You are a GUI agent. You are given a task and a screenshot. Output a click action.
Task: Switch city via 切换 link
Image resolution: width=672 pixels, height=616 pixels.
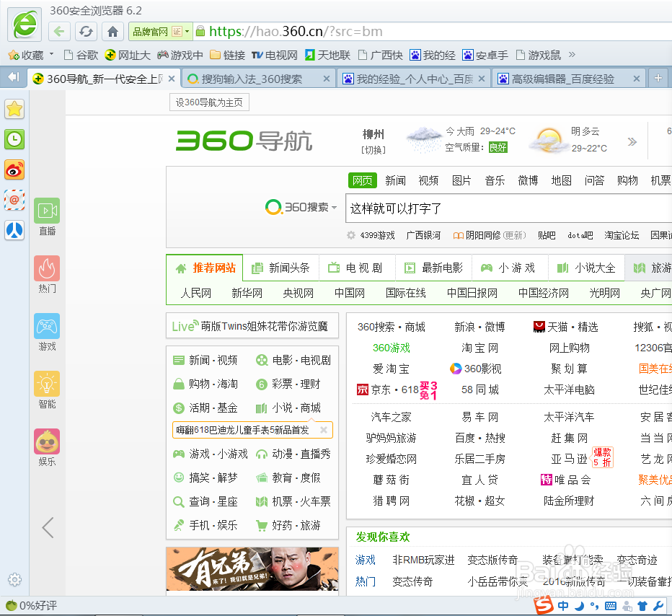click(x=373, y=149)
